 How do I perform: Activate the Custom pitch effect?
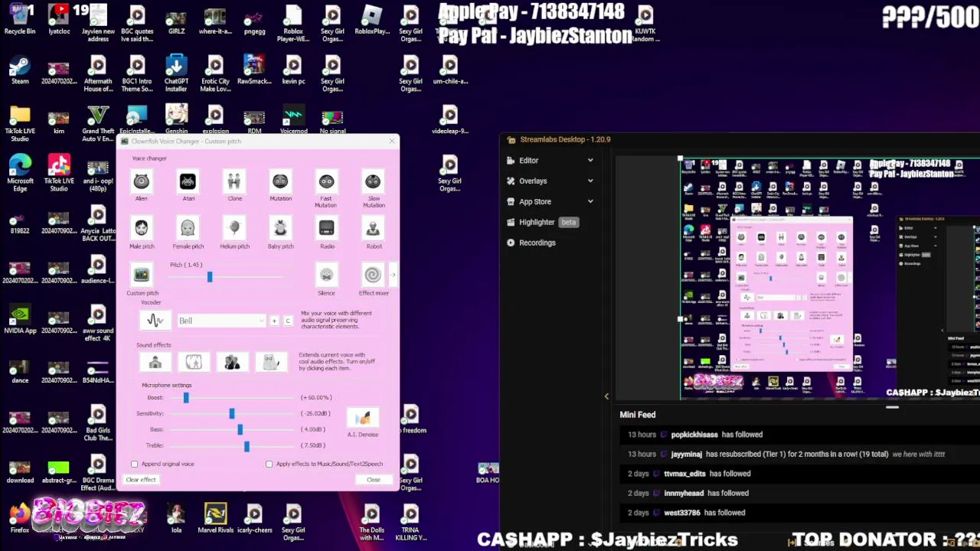point(142,275)
